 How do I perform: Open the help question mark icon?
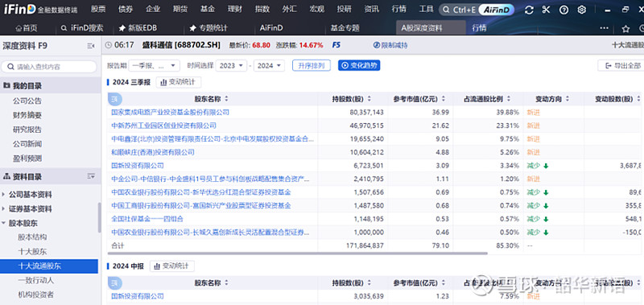pyautogui.click(x=564, y=10)
